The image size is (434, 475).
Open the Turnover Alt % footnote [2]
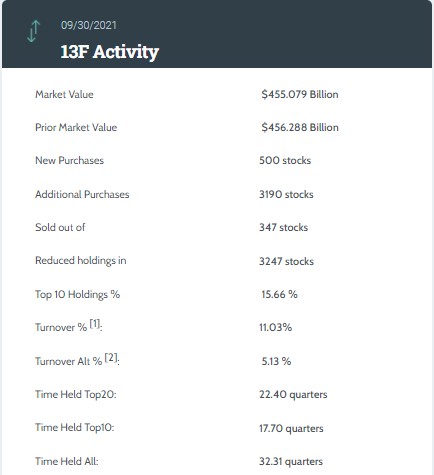coord(111,358)
